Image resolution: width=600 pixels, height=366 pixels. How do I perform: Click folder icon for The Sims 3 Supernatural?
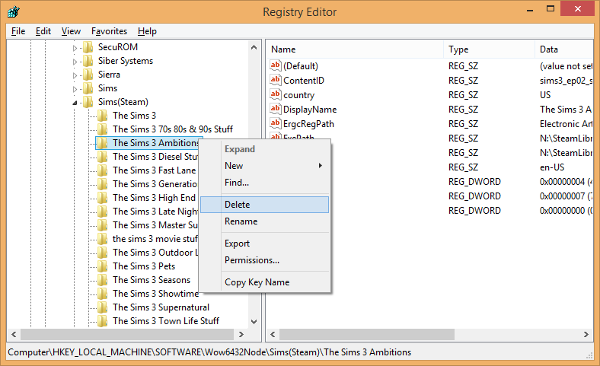(x=102, y=307)
